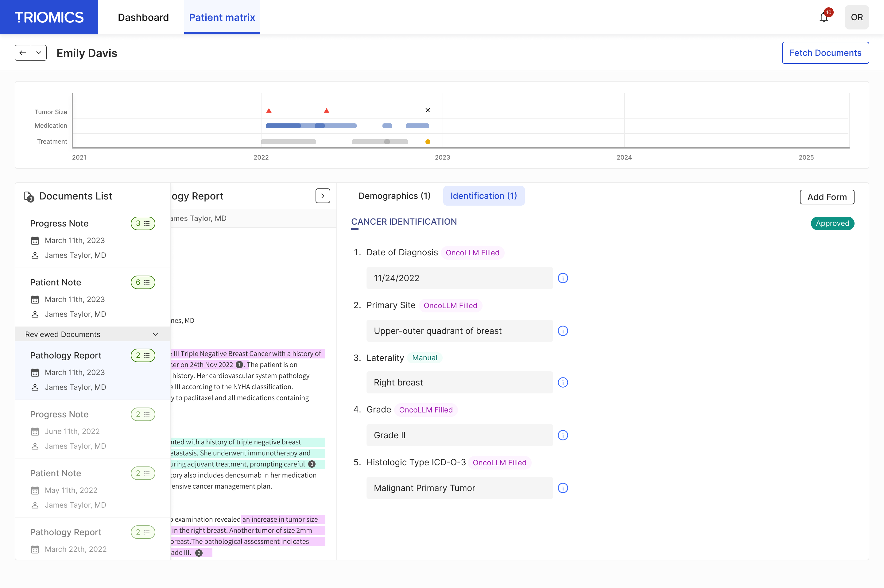Expand the document viewer with the chevron button
This screenshot has height=588, width=884.
coord(323,196)
